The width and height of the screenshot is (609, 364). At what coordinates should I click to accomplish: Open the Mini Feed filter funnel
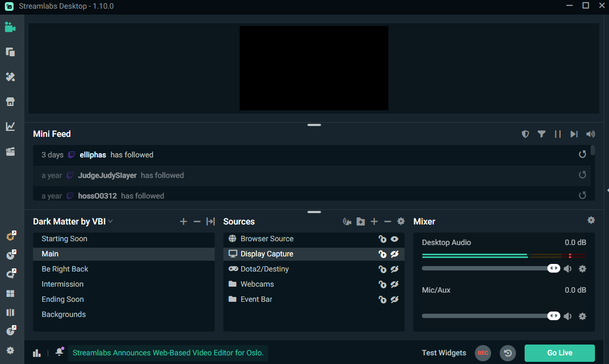point(541,134)
